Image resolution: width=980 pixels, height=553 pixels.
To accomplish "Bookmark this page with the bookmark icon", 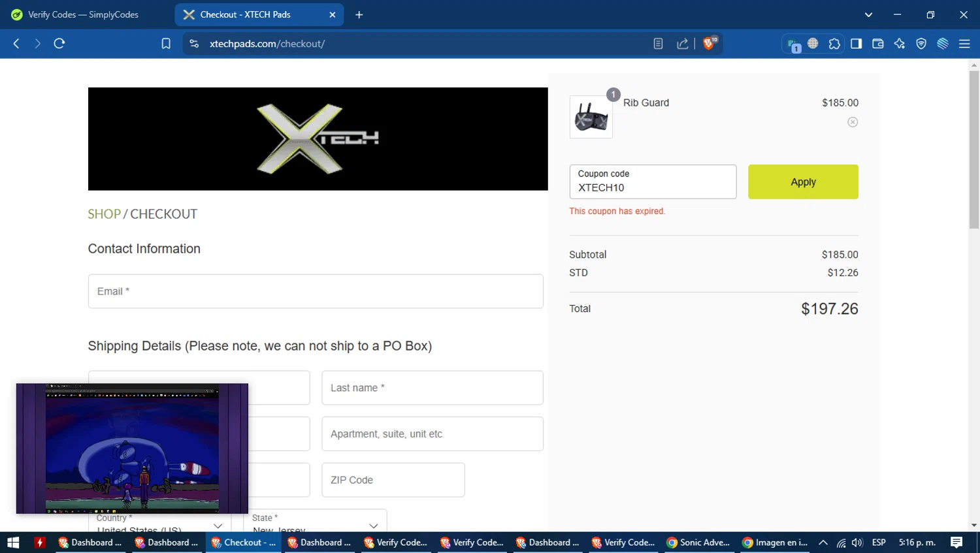I will coord(166,44).
